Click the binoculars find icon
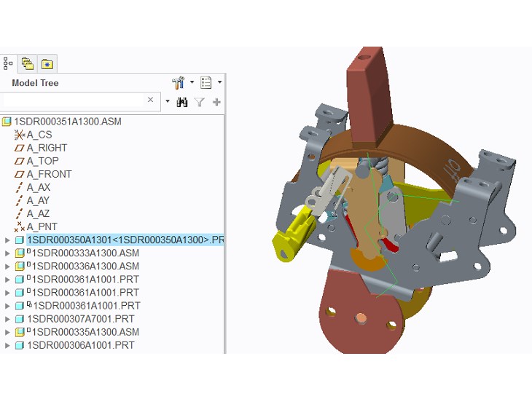 coord(182,102)
